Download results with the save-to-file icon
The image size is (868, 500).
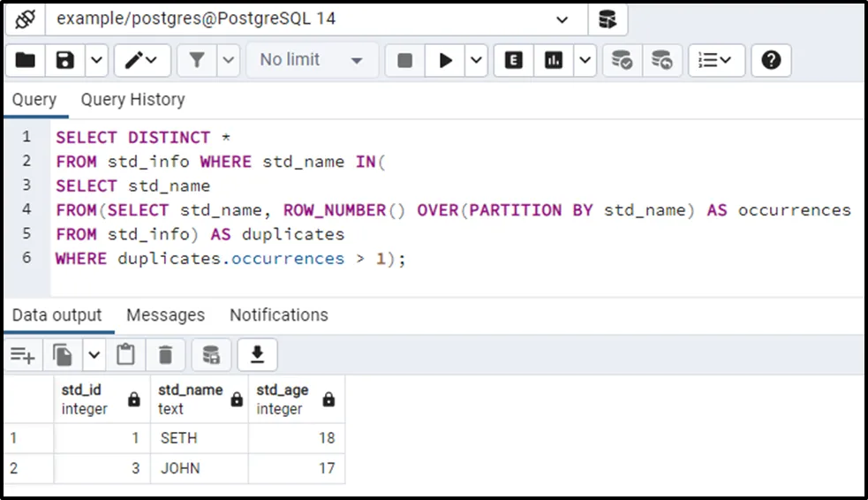coord(257,355)
